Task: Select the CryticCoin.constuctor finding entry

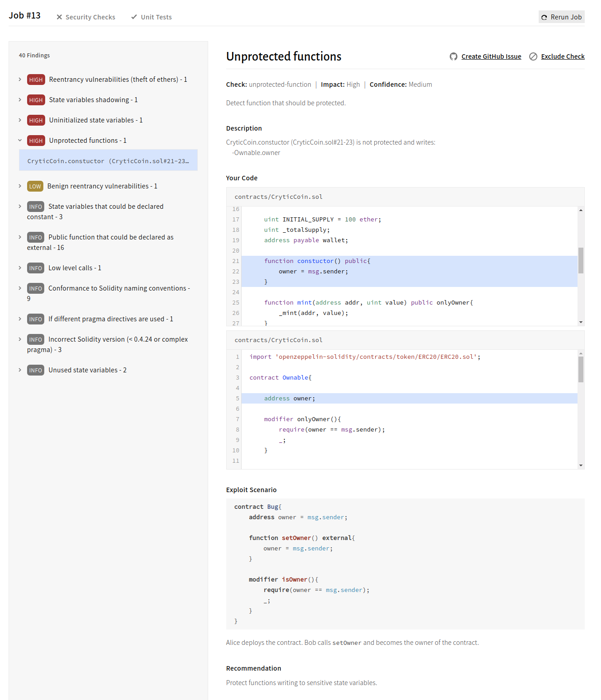Action: pos(108,161)
